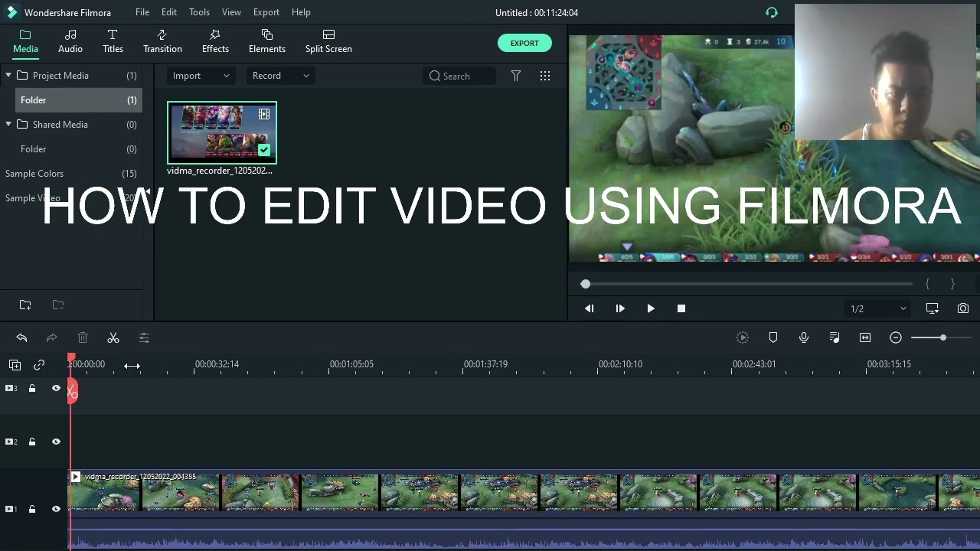980x551 pixels.
Task: Switch to the Transition tab
Action: 162,41
